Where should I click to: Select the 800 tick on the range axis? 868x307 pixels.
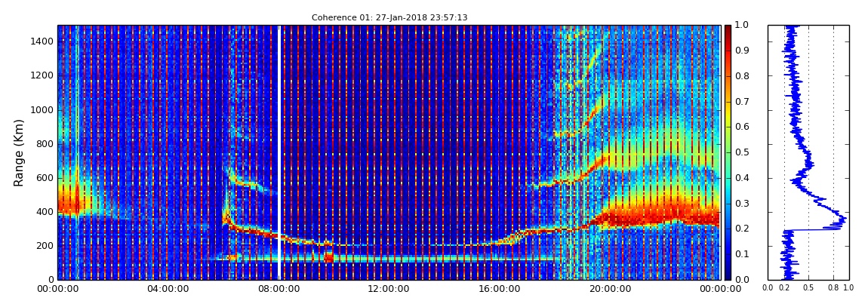[x=45, y=144]
